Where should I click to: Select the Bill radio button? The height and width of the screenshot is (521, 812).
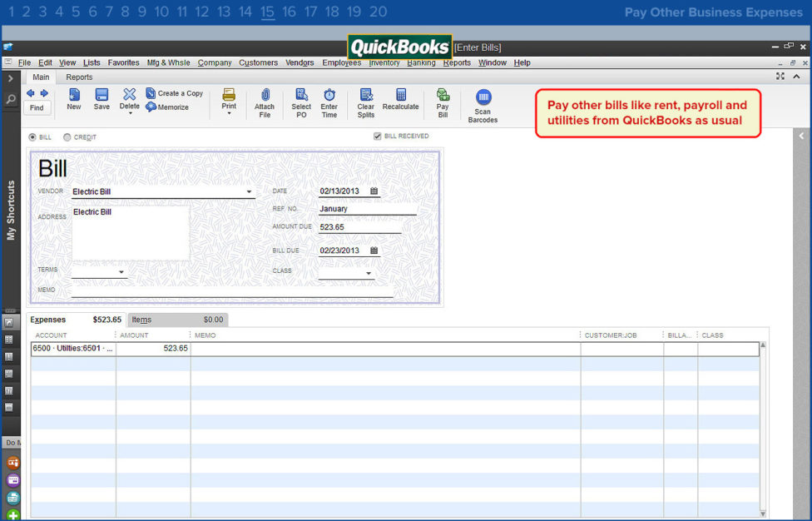[32, 137]
